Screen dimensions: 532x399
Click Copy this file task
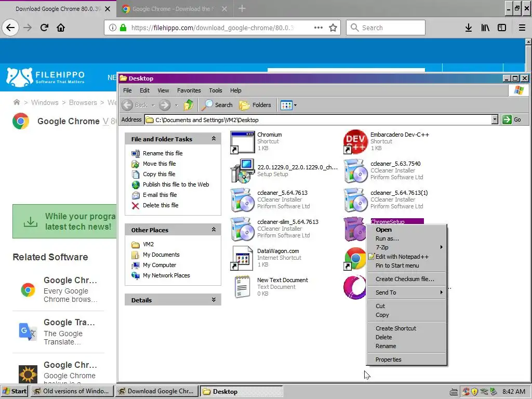159,174
